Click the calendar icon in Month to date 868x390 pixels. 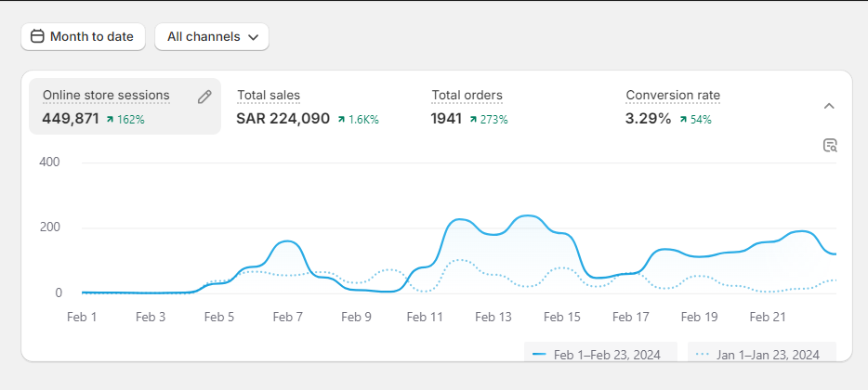(x=37, y=37)
